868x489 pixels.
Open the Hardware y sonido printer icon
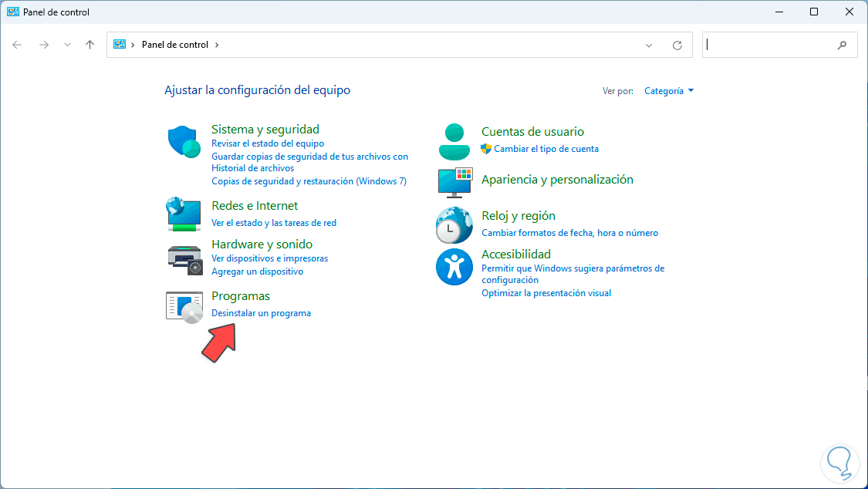[x=185, y=260]
